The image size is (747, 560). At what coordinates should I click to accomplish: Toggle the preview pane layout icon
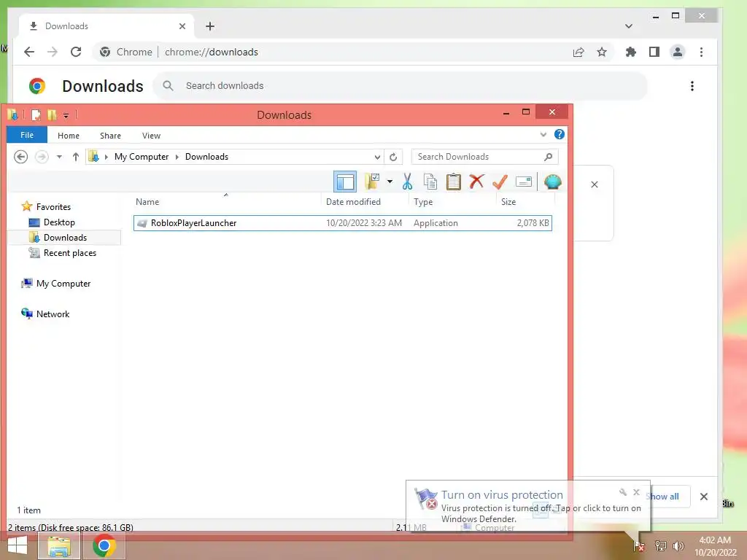[x=345, y=182]
